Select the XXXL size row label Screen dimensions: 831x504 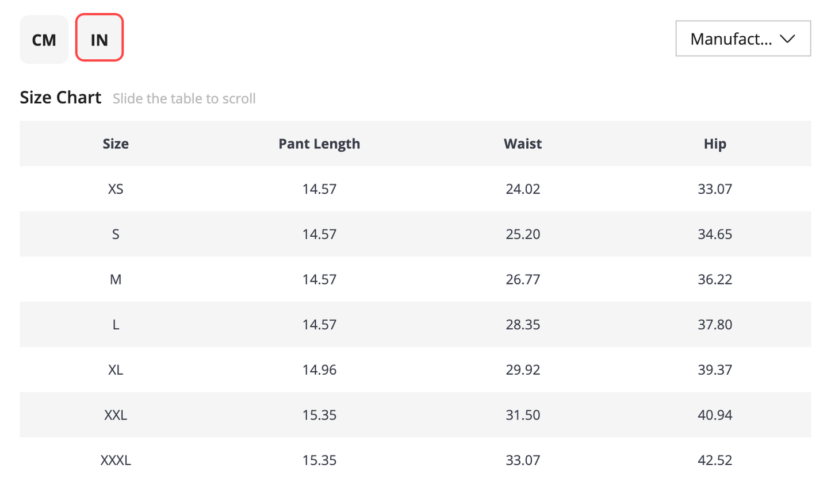tap(116, 460)
